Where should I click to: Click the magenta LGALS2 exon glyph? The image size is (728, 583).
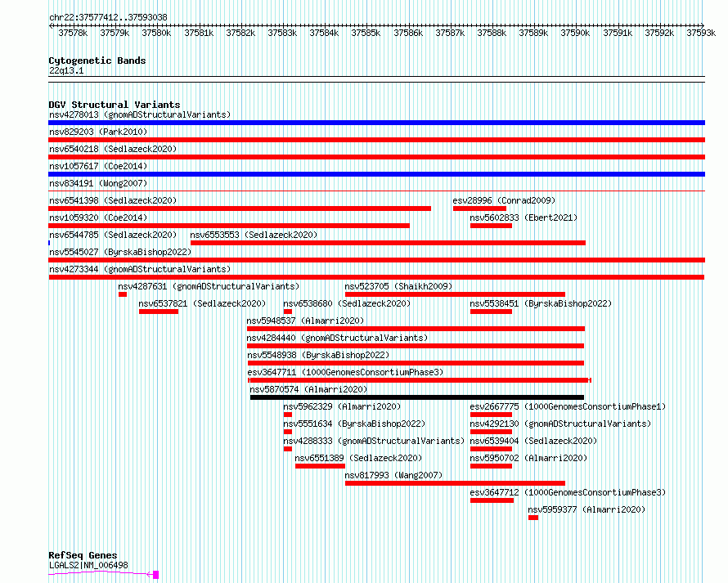156,575
